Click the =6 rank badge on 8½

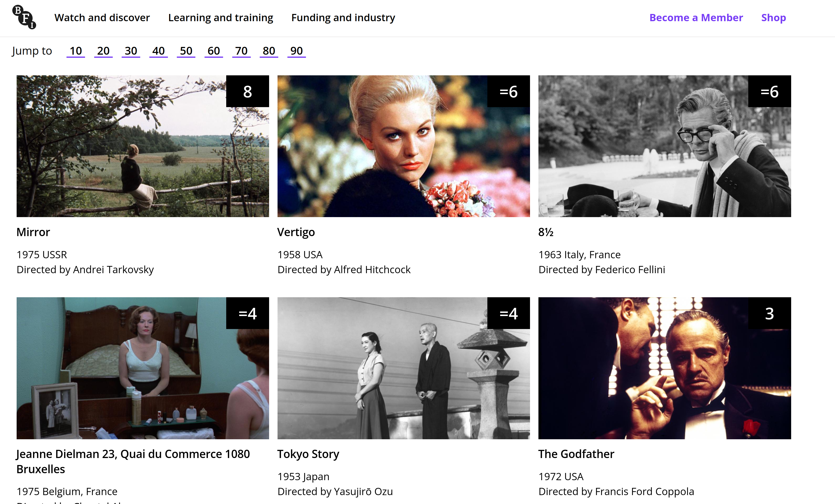click(770, 91)
